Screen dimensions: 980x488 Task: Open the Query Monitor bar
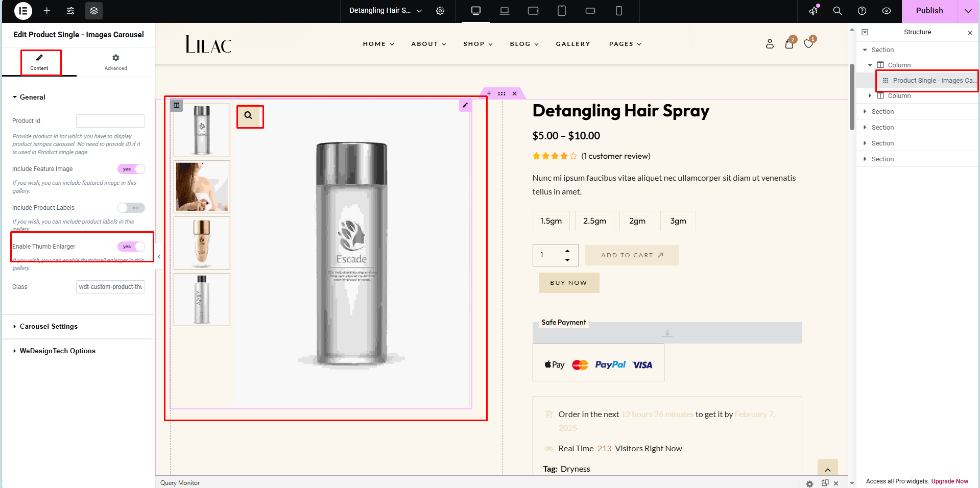click(x=180, y=483)
